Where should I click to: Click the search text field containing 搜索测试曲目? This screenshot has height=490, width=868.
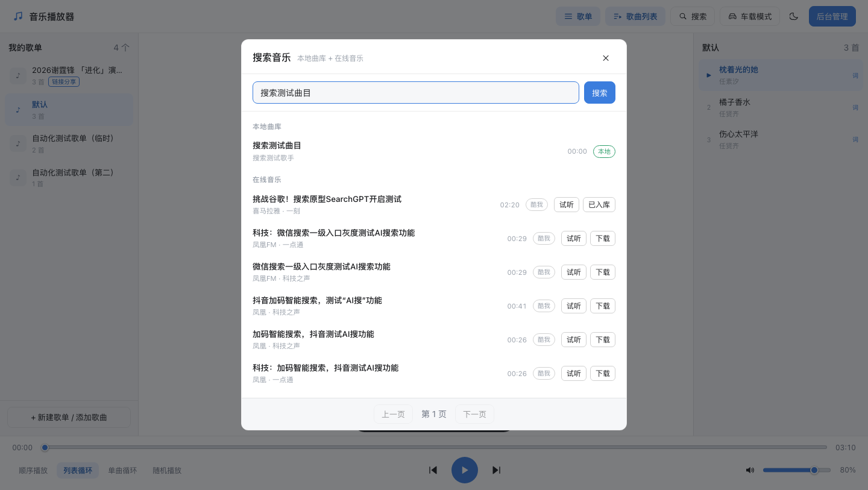point(416,93)
